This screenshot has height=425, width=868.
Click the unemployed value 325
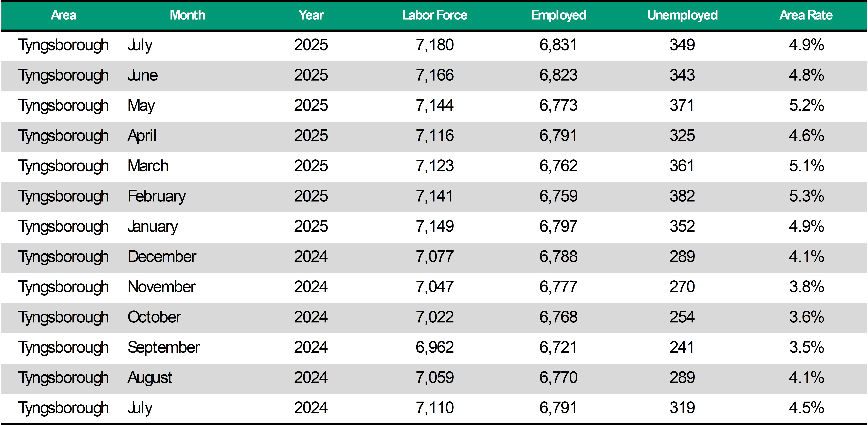(x=682, y=136)
